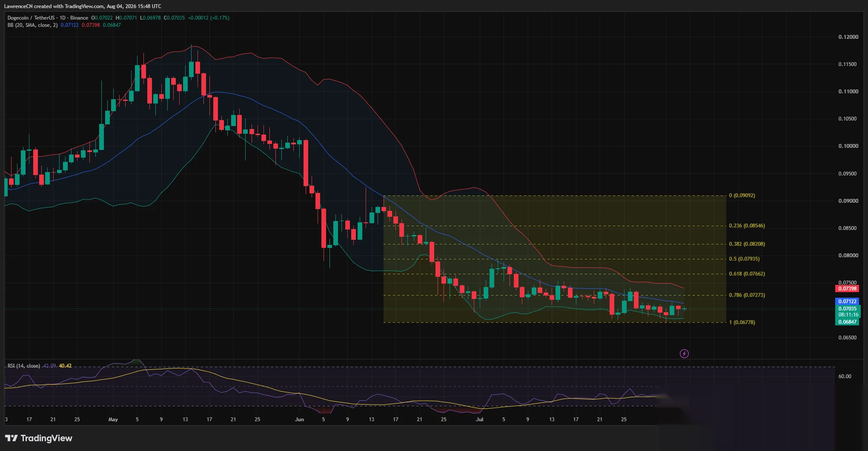The height and width of the screenshot is (451, 868).
Task: Select the Dogecoin / TetherUS symbol title
Action: point(31,18)
